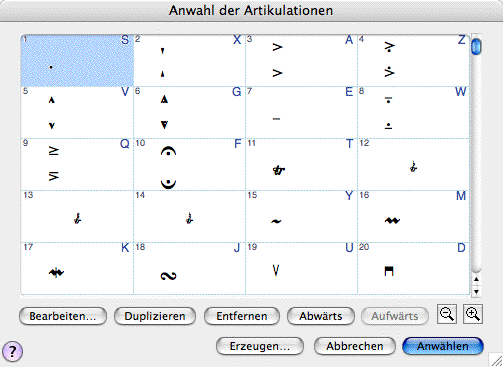
Task: Pick the marcato wedge in cell 6
Action: [189, 113]
